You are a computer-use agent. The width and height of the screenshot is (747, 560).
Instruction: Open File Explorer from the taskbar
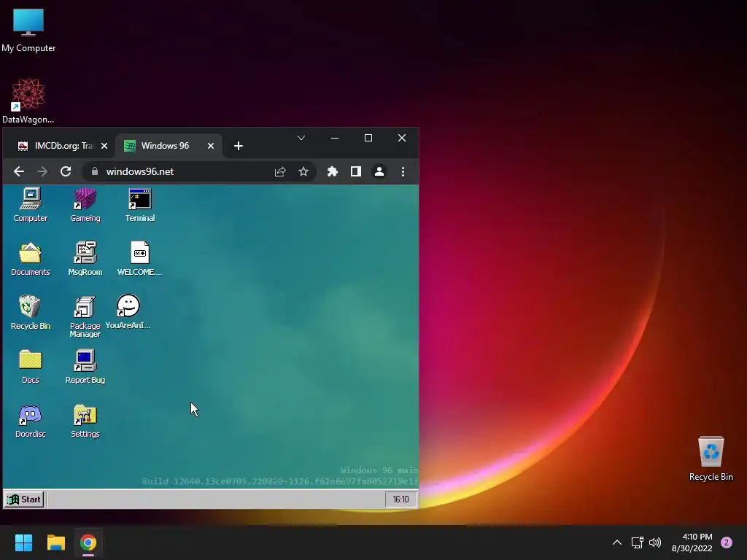coord(55,542)
